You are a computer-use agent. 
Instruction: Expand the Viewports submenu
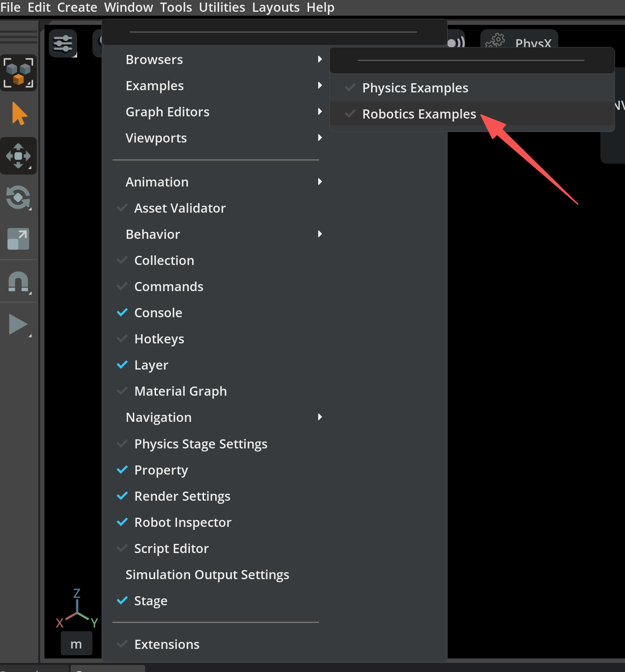tap(216, 138)
